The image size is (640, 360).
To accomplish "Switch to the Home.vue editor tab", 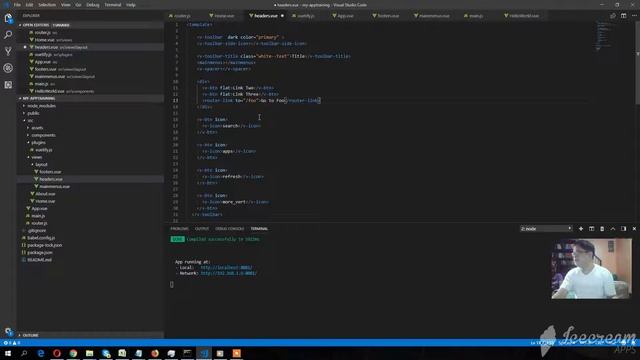I will 224,16.
